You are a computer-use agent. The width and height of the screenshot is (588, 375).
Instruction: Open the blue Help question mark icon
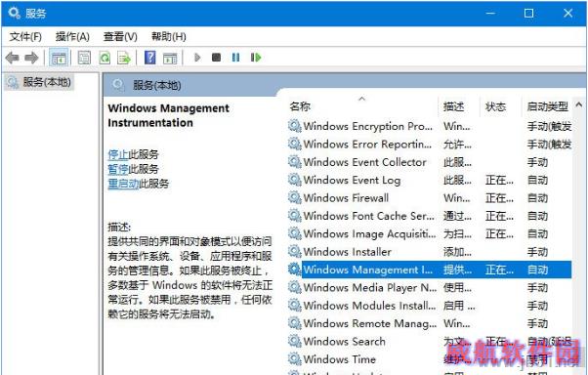click(x=150, y=58)
